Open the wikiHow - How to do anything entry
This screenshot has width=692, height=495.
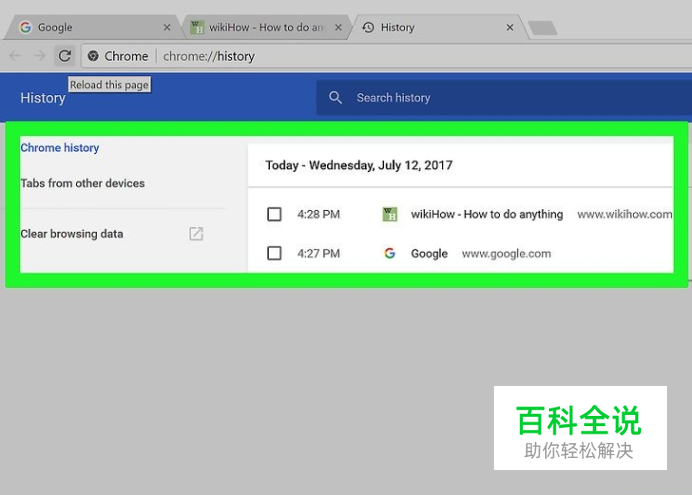coord(487,214)
